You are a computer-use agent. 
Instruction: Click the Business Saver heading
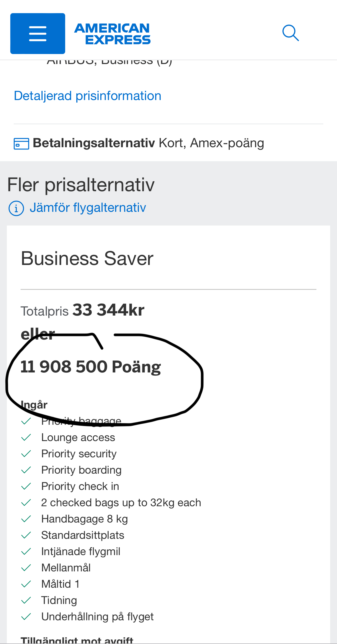87,259
